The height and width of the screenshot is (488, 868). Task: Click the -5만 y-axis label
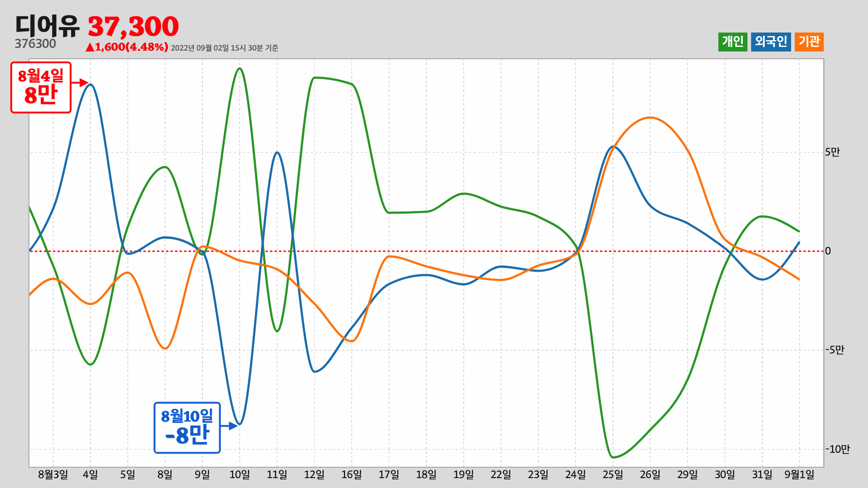(835, 350)
